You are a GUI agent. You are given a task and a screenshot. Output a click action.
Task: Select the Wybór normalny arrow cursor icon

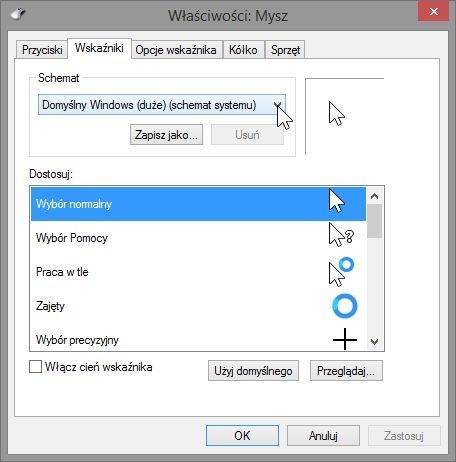pos(337,201)
